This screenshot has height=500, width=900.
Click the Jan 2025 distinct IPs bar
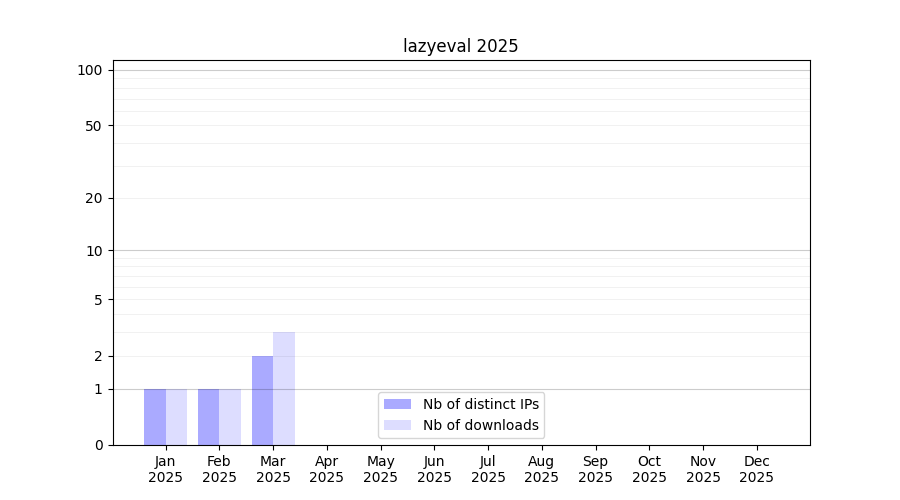[x=155, y=417]
